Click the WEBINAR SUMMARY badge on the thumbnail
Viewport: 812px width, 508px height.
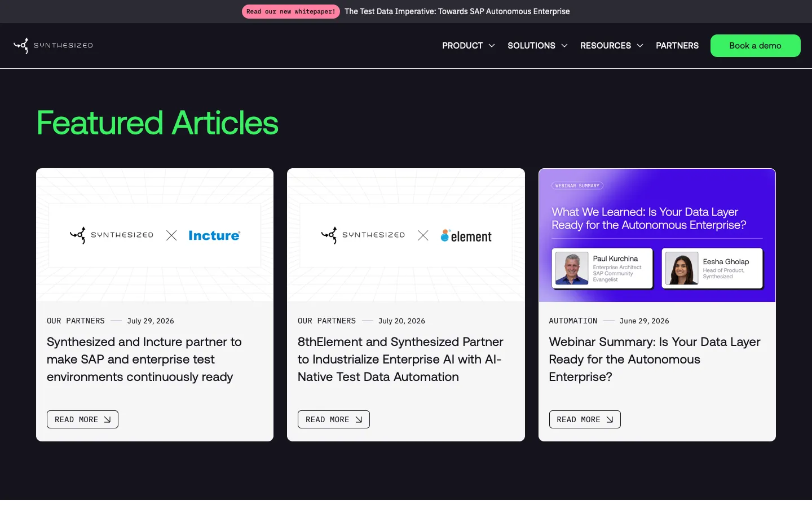point(577,186)
